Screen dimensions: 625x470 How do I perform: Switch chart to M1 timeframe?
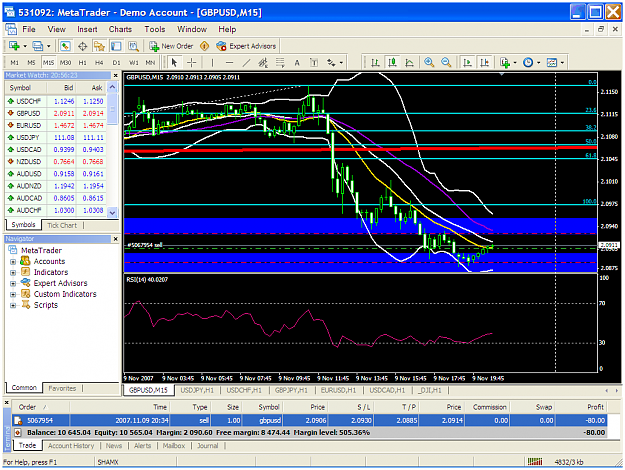tap(14, 63)
